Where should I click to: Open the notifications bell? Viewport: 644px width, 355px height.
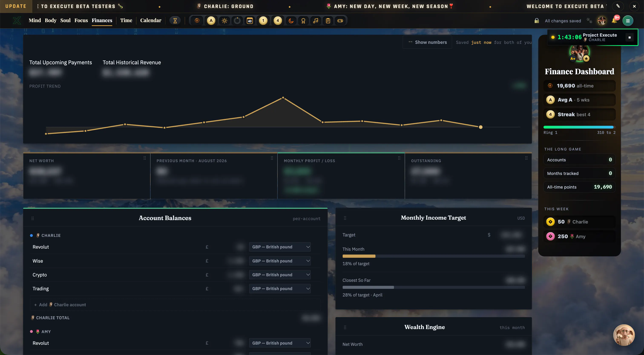[614, 21]
